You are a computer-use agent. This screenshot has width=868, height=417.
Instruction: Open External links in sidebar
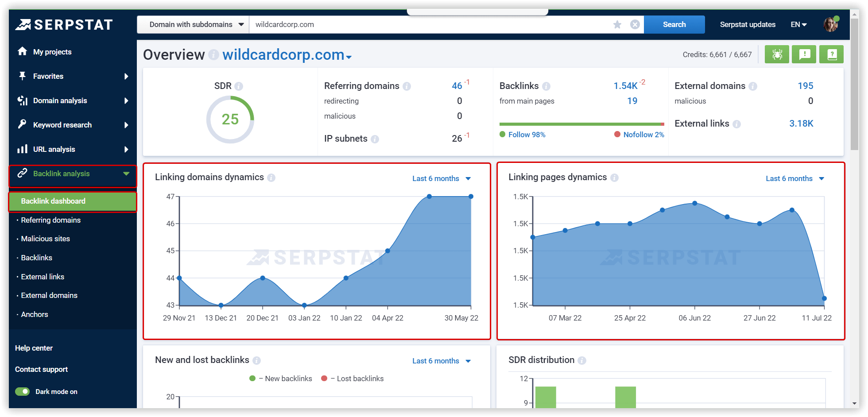coord(43,277)
